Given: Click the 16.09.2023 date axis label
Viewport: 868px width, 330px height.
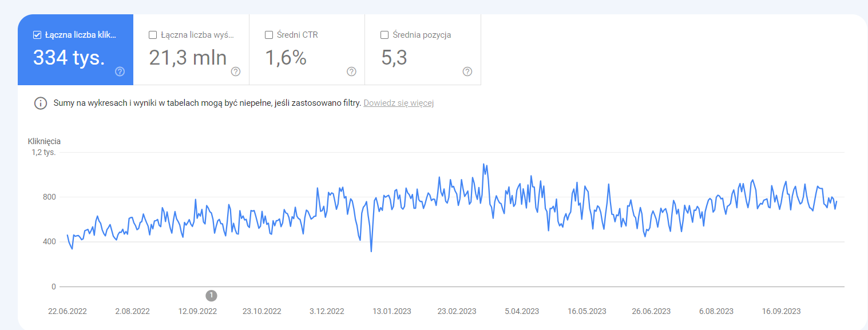Looking at the screenshot, I should (781, 311).
